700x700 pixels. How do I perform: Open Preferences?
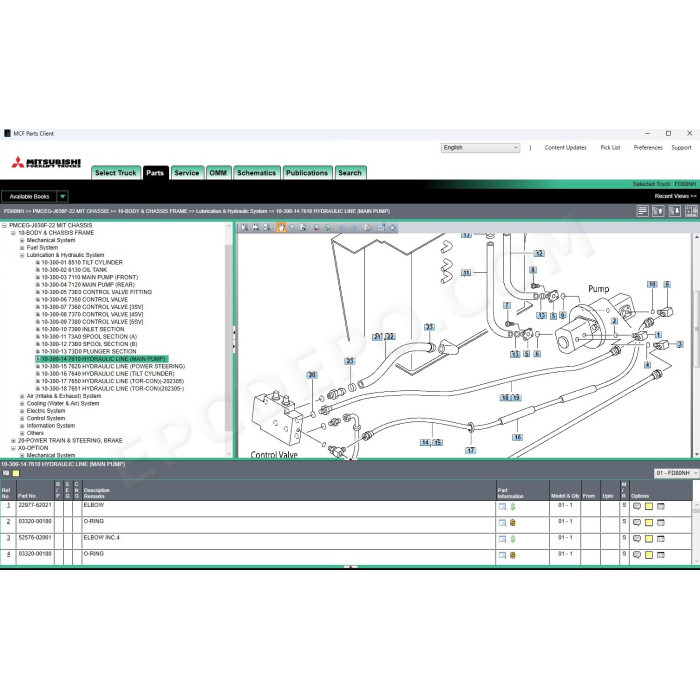tap(648, 148)
